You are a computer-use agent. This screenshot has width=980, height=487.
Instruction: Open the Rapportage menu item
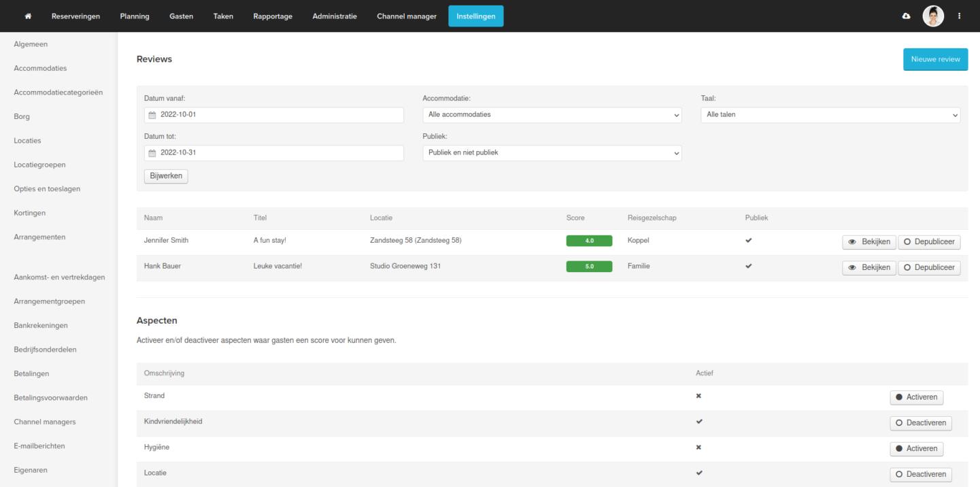pyautogui.click(x=273, y=16)
